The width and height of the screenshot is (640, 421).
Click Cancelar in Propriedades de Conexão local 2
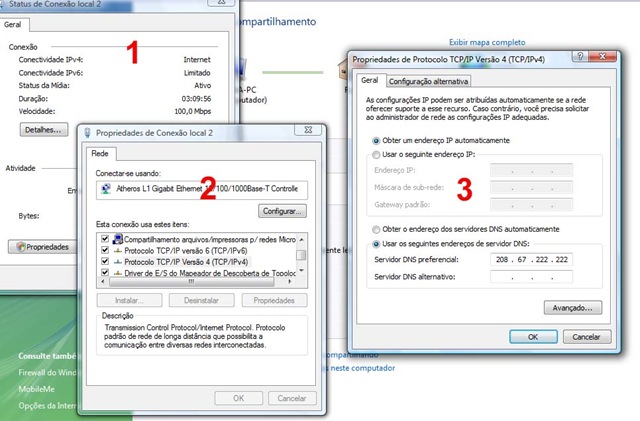click(292, 398)
